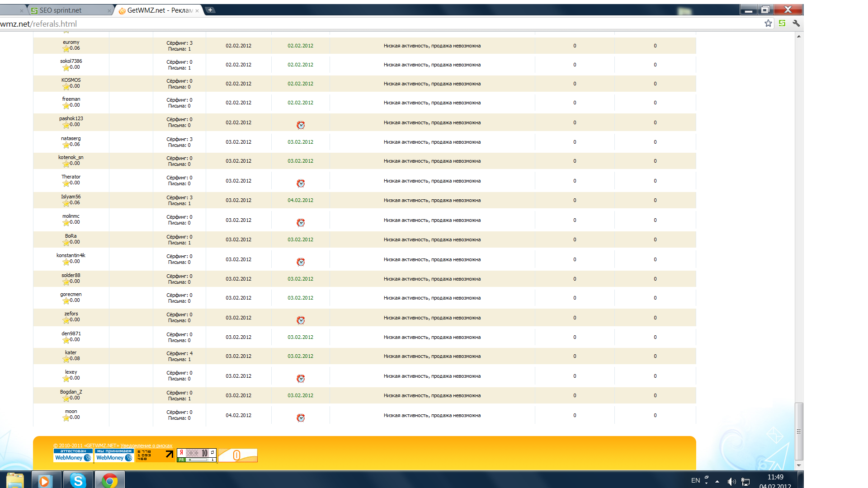
Task: Click the alarm clock icon in lexey row
Action: (301, 379)
